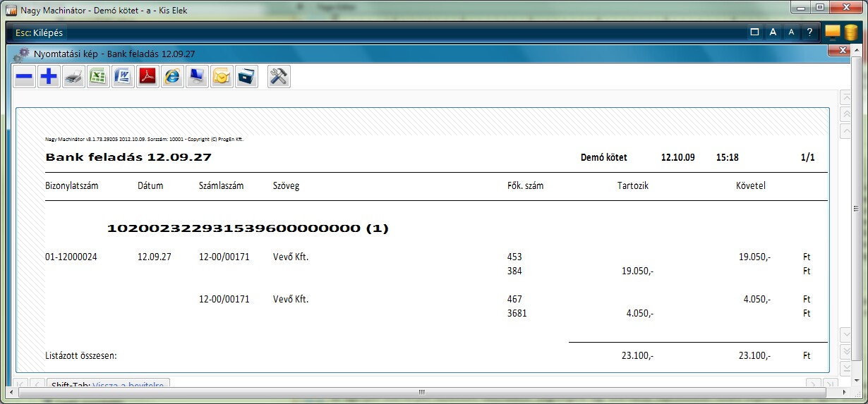Jump to last page with bottom-bar arrow
Screen dimensions: 868x404
pos(845,368)
